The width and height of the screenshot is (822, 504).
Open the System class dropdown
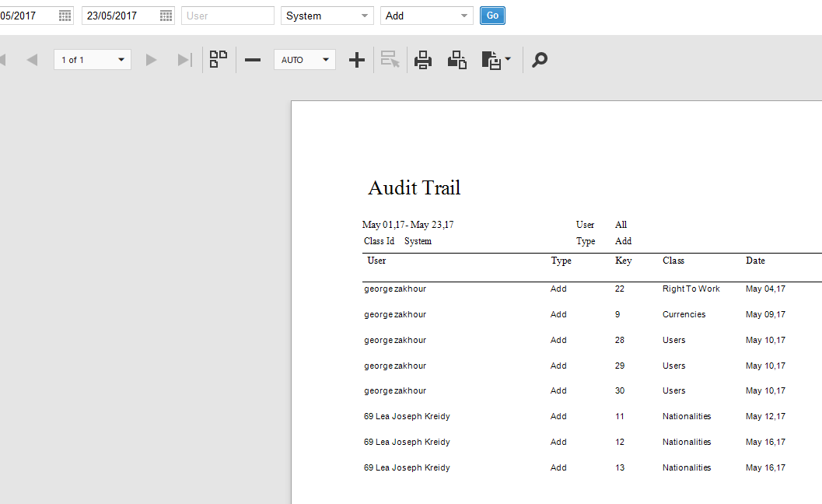(x=327, y=16)
